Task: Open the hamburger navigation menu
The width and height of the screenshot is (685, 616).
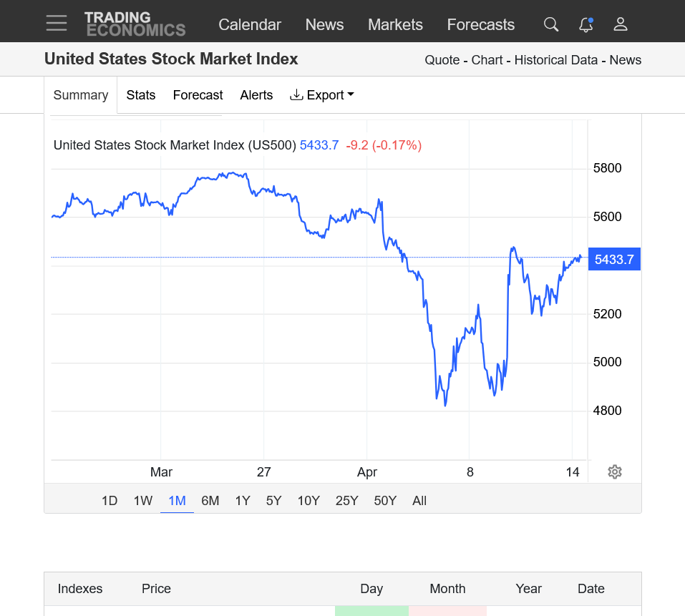Action: pyautogui.click(x=57, y=24)
